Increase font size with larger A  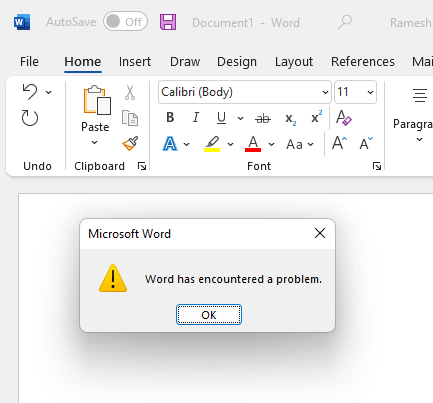click(340, 143)
